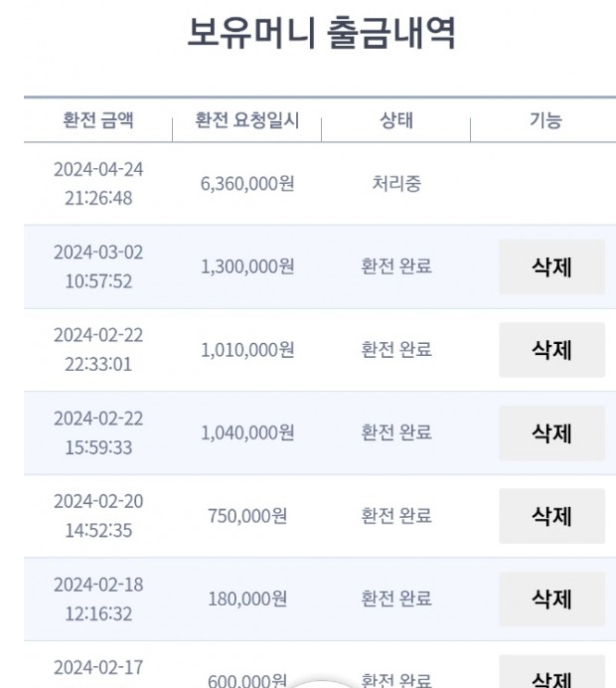
Task: Click the 2024-02-22 15:59:33 timestamp cell
Action: (x=98, y=433)
